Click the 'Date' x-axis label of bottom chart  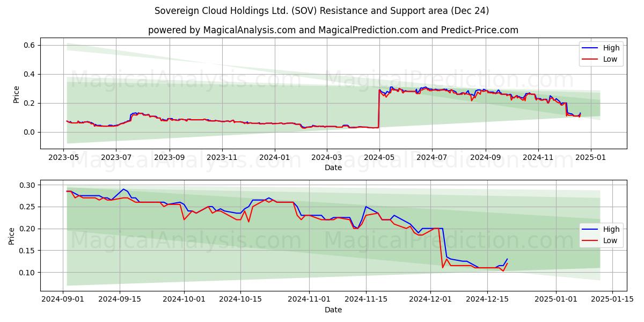(x=333, y=310)
